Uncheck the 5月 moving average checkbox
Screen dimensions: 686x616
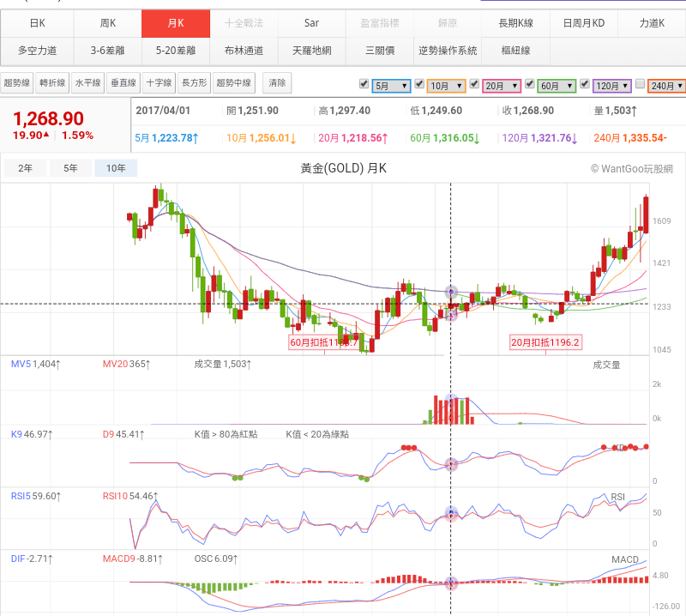pyautogui.click(x=364, y=84)
